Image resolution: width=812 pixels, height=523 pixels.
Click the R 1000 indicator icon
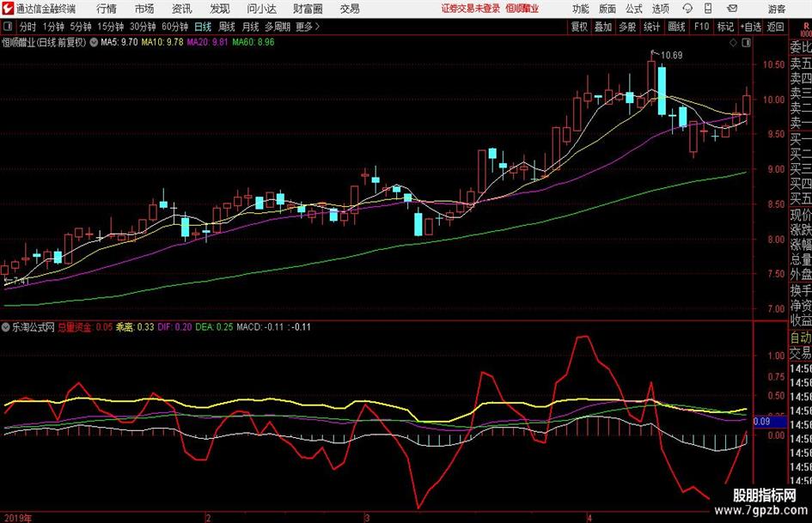click(806, 29)
